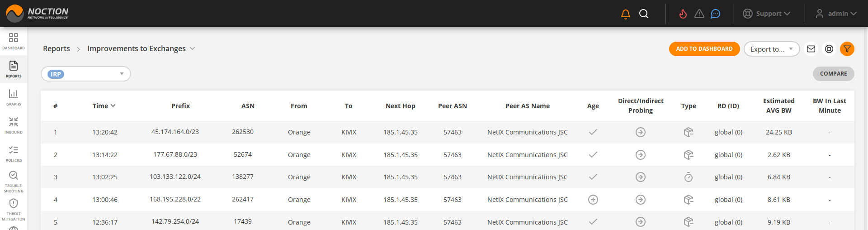Click the flame alert icon
The width and height of the screenshot is (868, 230).
point(683,14)
